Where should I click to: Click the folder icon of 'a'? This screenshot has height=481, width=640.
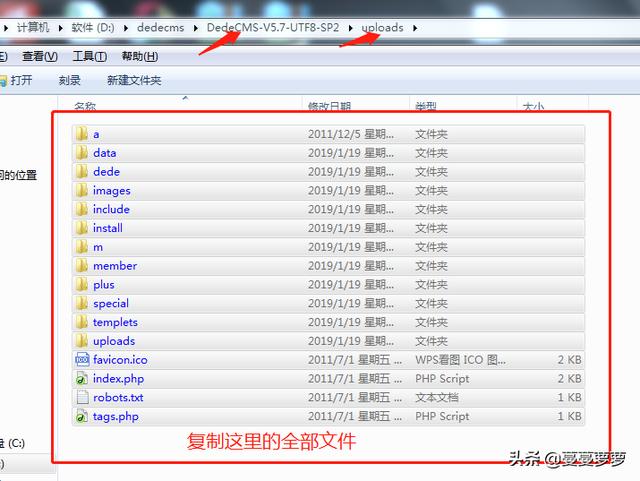click(82, 134)
